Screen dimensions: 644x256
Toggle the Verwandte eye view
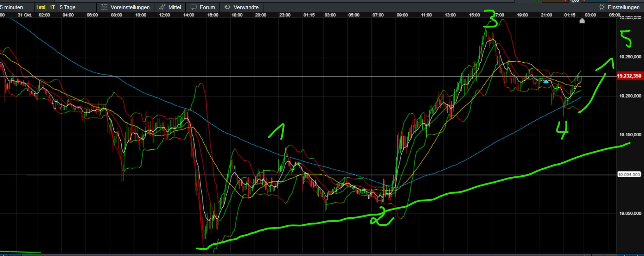click(242, 7)
